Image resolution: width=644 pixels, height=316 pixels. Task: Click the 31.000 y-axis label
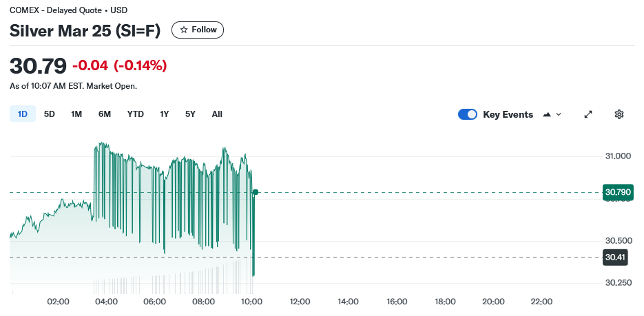(618, 156)
